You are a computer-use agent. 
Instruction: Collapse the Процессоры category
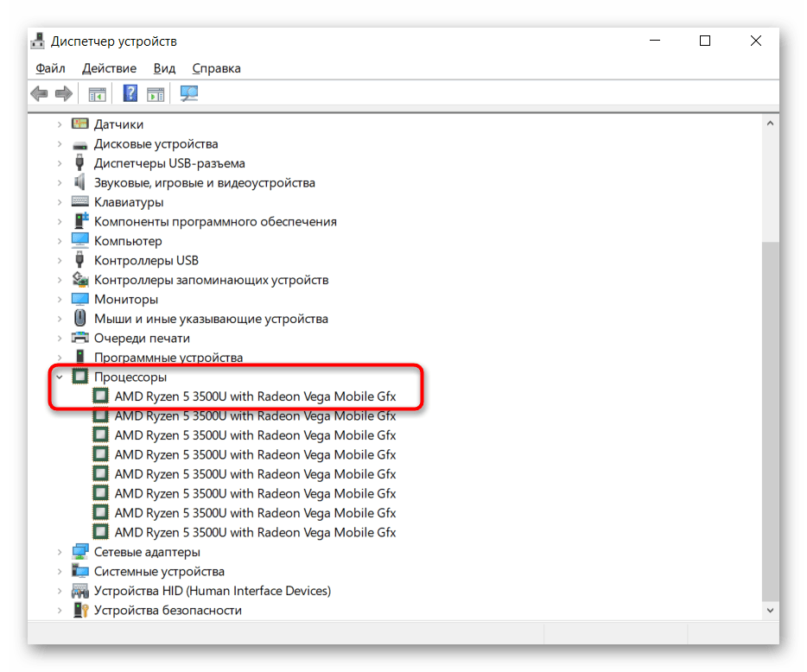[x=60, y=377]
